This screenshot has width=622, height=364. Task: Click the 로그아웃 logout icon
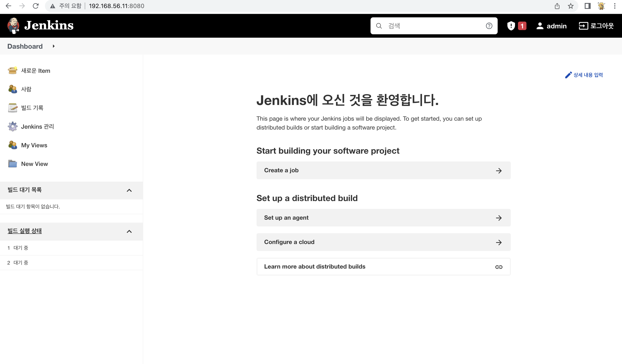[x=583, y=26]
